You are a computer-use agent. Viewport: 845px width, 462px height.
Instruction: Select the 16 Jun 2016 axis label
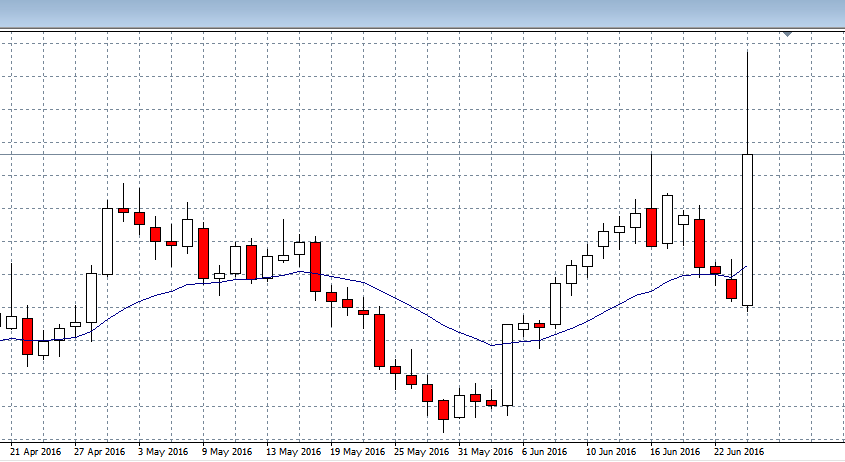click(x=675, y=452)
